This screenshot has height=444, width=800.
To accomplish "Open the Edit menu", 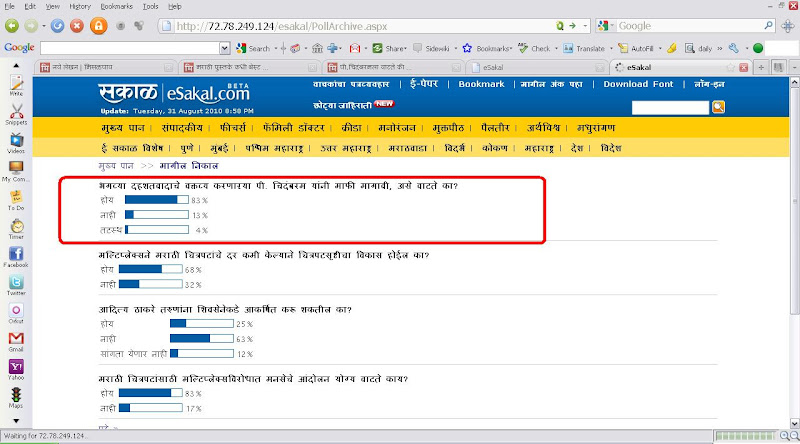I will 30,6.
